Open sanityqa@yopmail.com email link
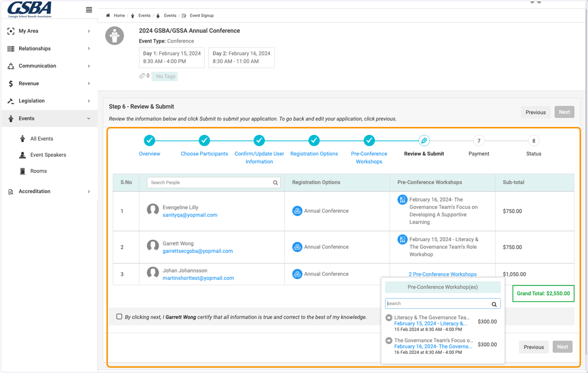The image size is (588, 373). [190, 215]
